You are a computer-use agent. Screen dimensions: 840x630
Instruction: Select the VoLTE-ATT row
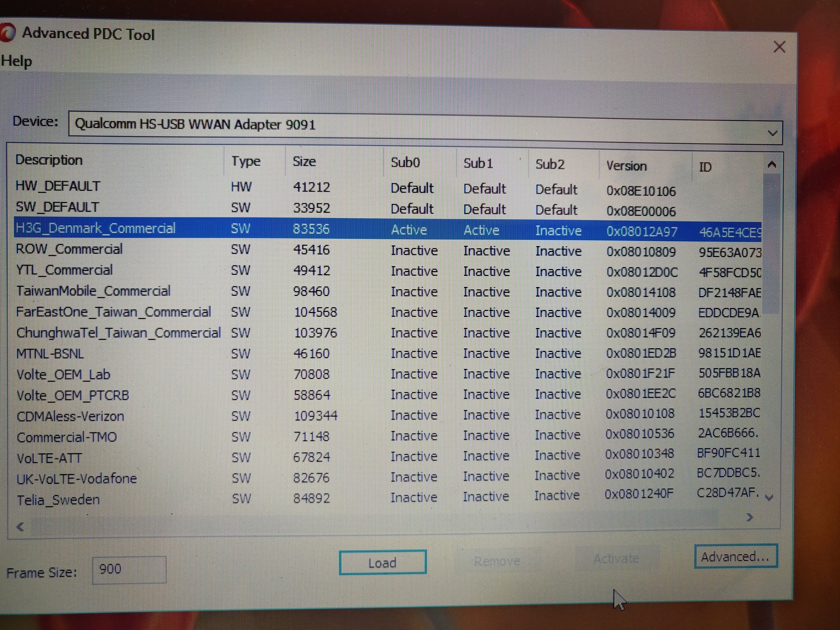tap(388, 457)
